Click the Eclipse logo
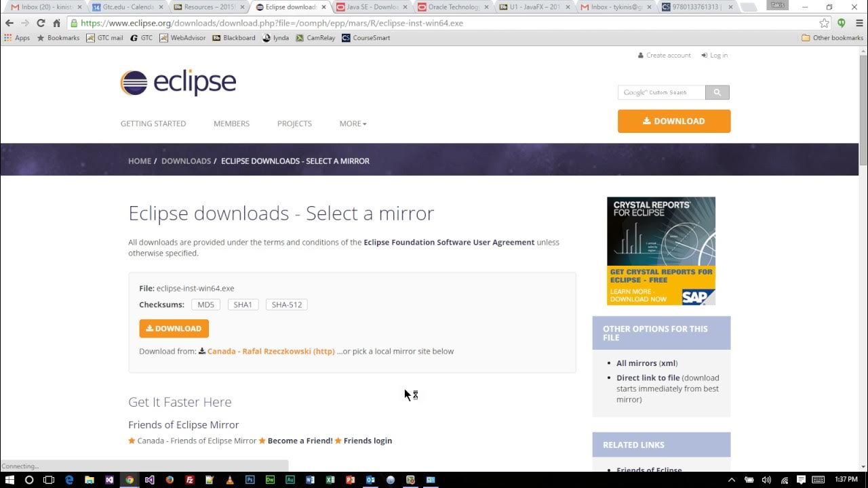The image size is (868, 488). pyautogui.click(x=178, y=83)
